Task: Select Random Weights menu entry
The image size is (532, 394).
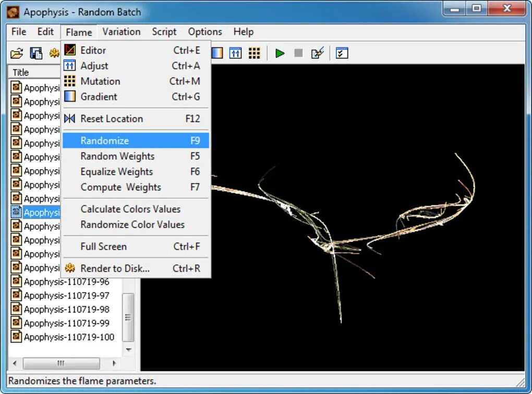Action: [136, 156]
